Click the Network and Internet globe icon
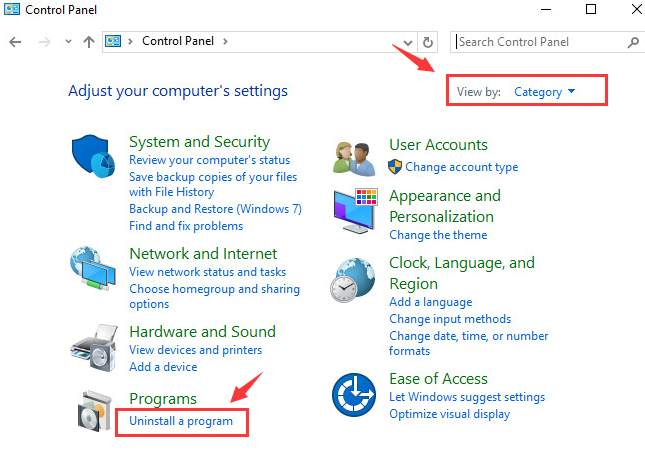The width and height of the screenshot is (645, 468). (x=93, y=269)
